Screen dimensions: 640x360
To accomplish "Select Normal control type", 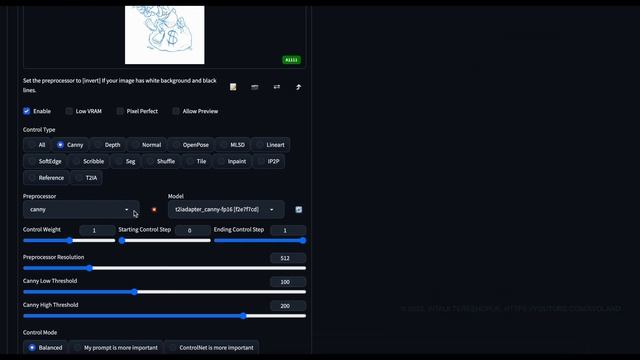I will coord(147,145).
